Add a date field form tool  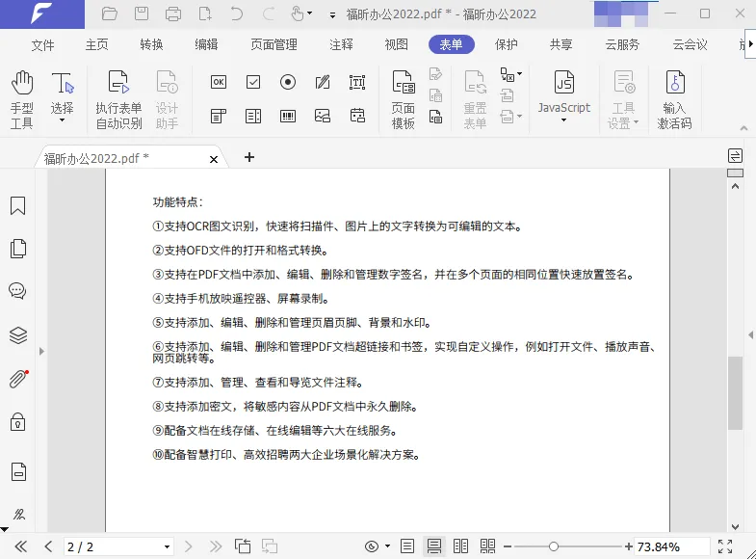357,116
